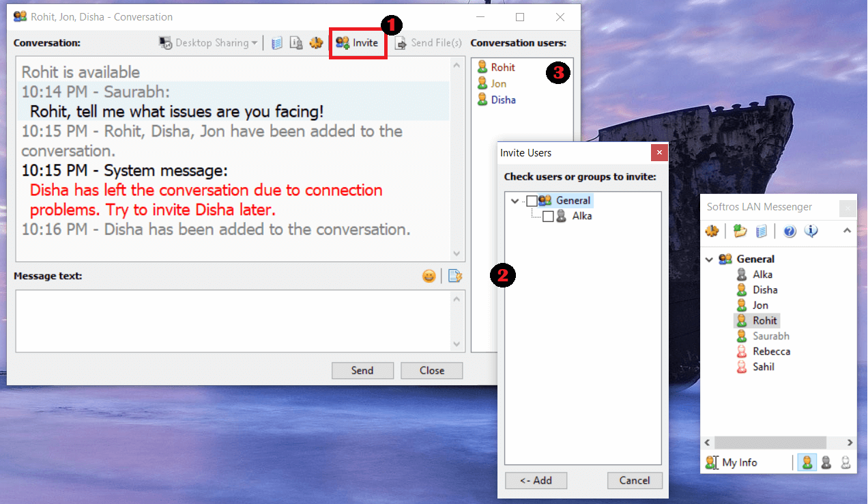
Task: Click the horizontal scrollbar thumb in Softros Messenger
Action: [770, 443]
